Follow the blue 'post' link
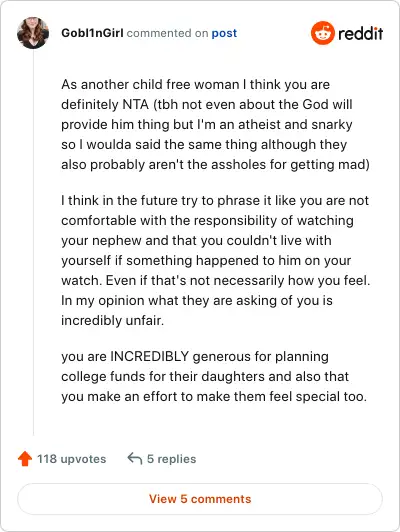 224,33
